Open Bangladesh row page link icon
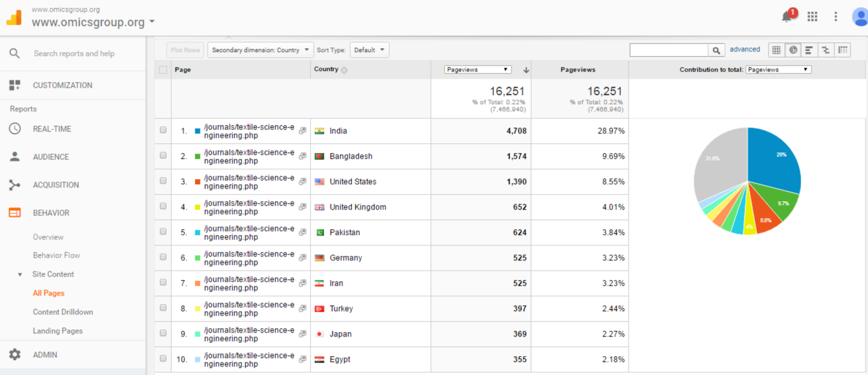 click(303, 156)
